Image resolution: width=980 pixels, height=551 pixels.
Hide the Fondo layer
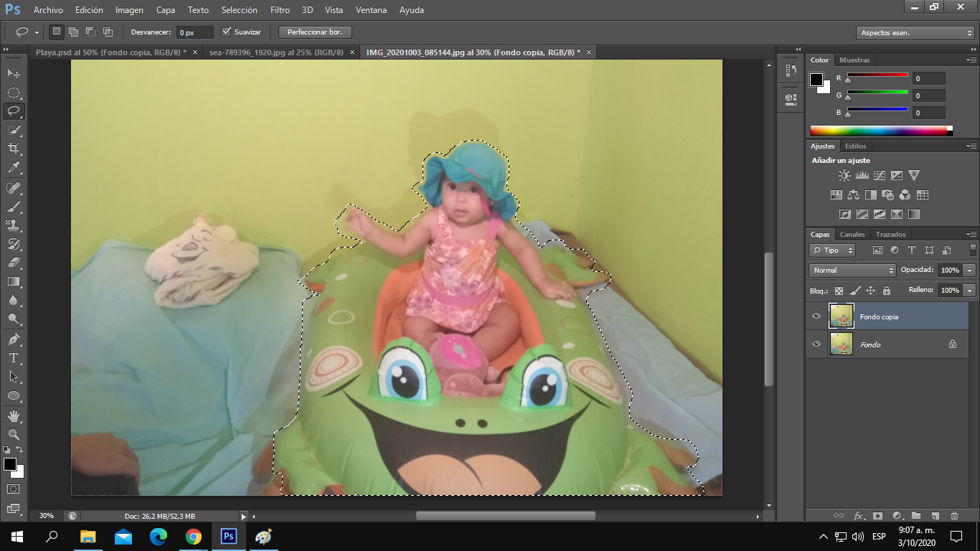click(816, 344)
